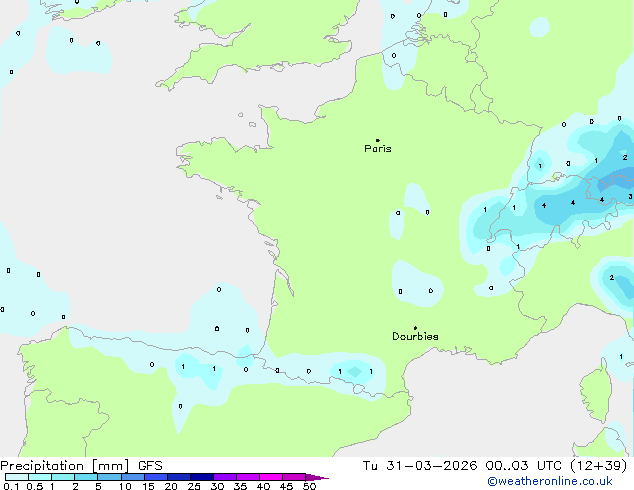Click the GFS model label

[150, 466]
